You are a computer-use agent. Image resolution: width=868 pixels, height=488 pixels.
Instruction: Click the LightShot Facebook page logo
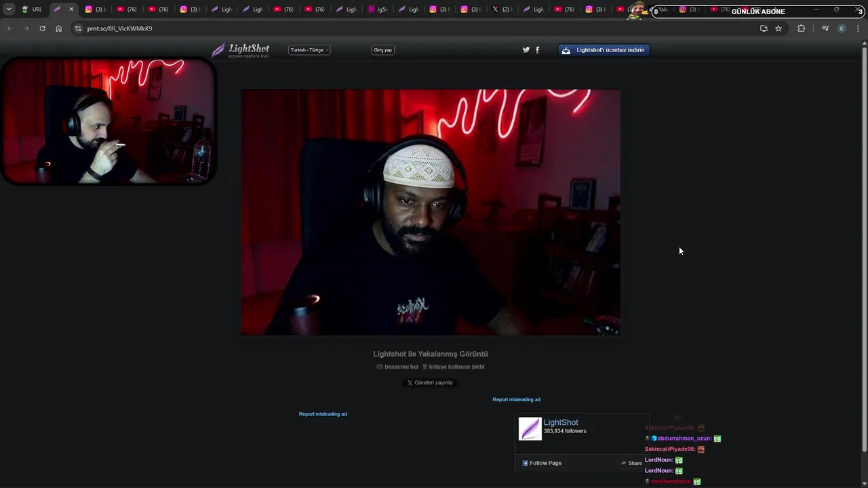[x=530, y=429]
